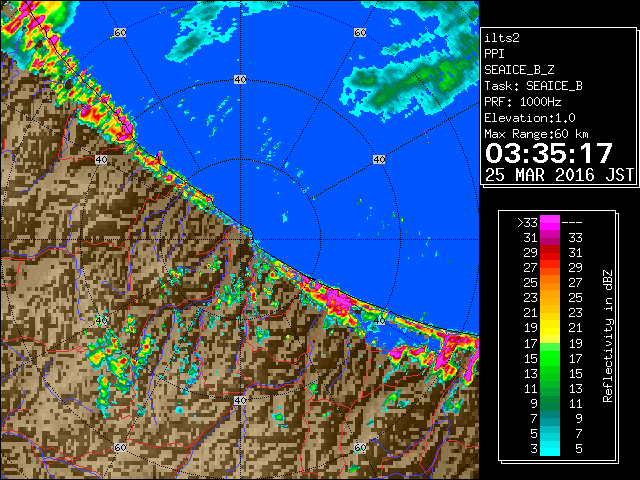Select the 'Task: SEAICE_B' line

533,86
